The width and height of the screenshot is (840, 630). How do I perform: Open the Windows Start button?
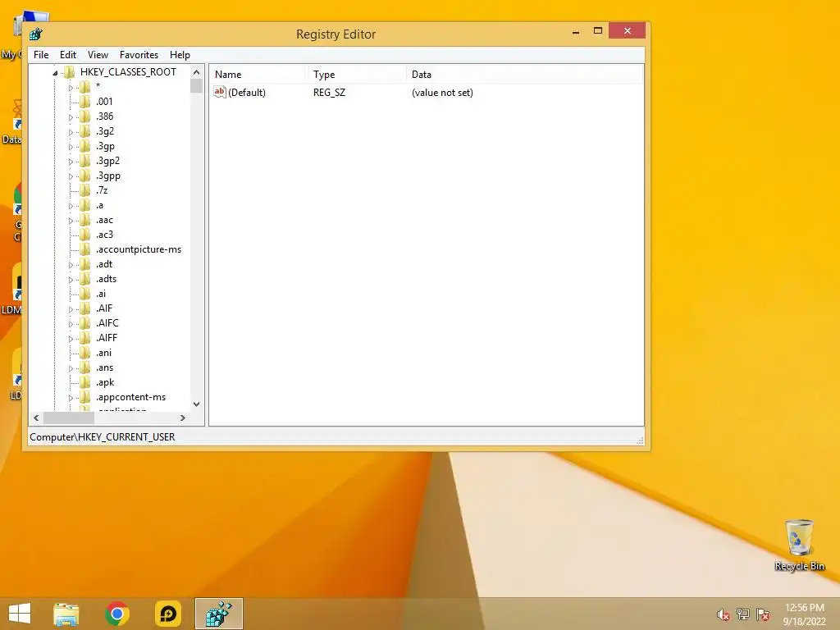click(x=20, y=614)
